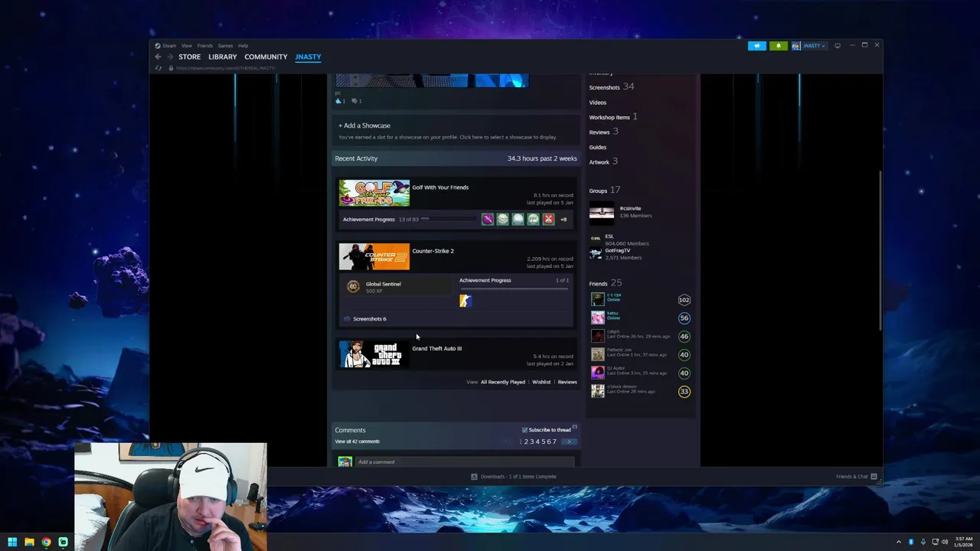
Task: Click the comment bubble icon under screenshot
Action: pyautogui.click(x=354, y=101)
